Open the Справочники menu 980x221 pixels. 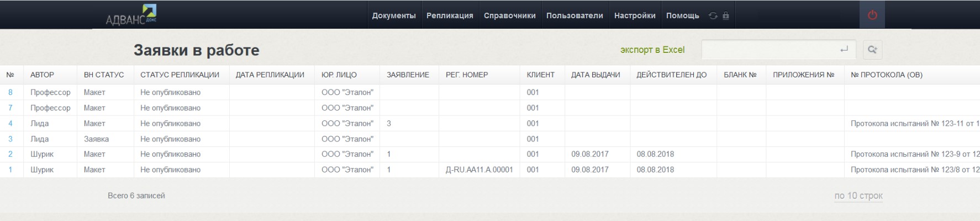pyautogui.click(x=509, y=15)
